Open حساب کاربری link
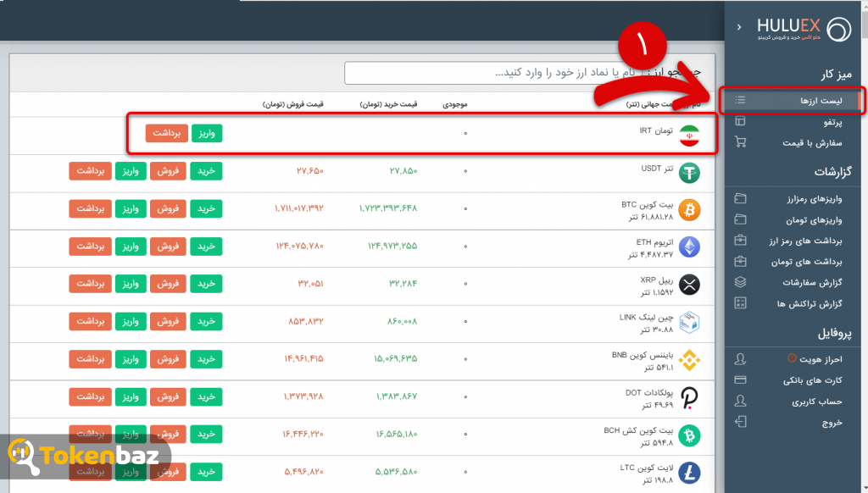This screenshot has width=868, height=493. tap(816, 402)
